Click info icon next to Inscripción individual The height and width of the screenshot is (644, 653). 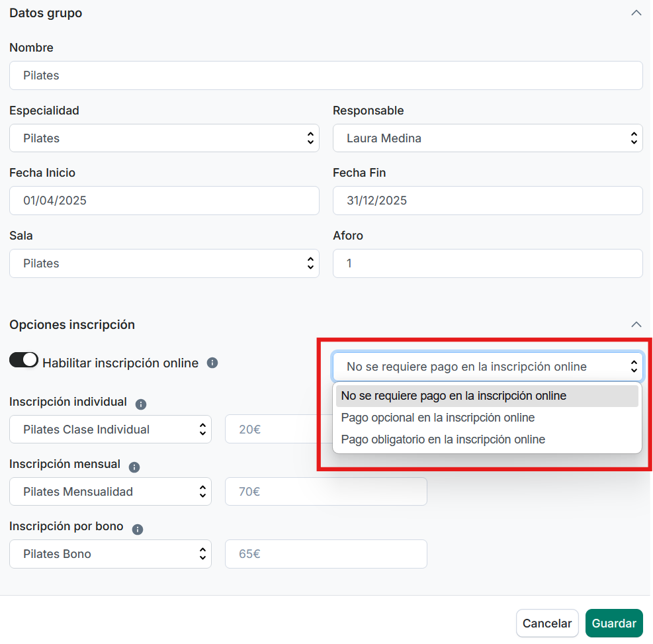[x=140, y=403]
